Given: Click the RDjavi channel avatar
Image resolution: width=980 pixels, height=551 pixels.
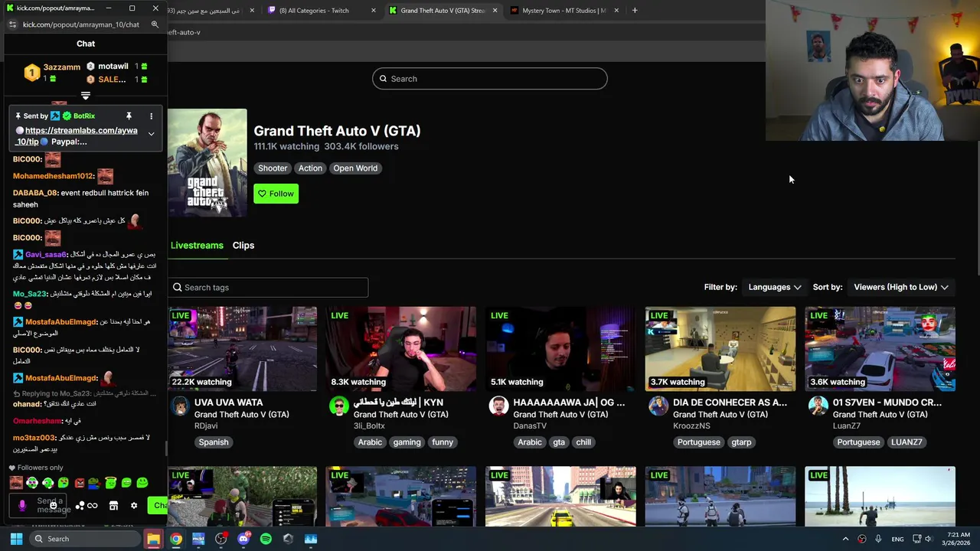Looking at the screenshot, I should (x=180, y=406).
